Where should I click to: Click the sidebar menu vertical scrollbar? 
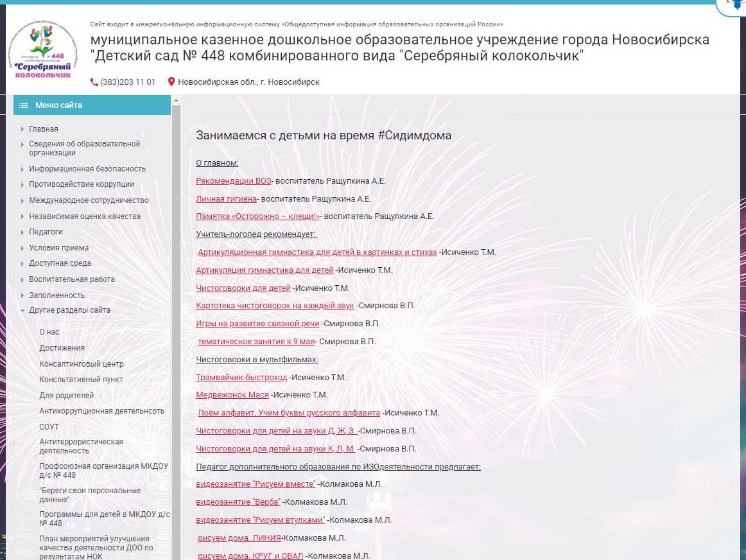(x=175, y=321)
